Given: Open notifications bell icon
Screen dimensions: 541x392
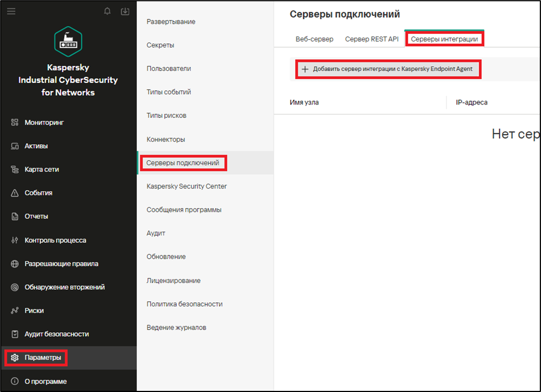Looking at the screenshot, I should click(x=107, y=12).
